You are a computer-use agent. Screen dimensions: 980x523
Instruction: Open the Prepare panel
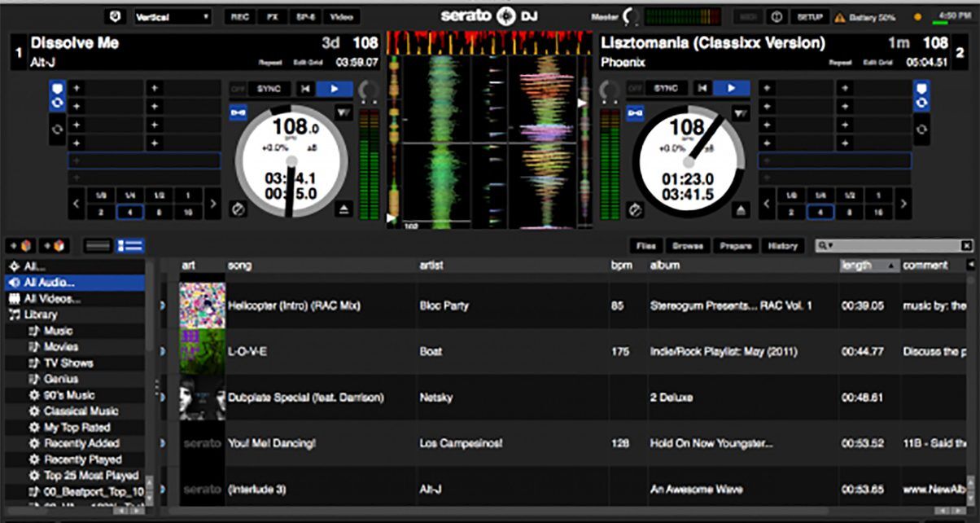[736, 245]
